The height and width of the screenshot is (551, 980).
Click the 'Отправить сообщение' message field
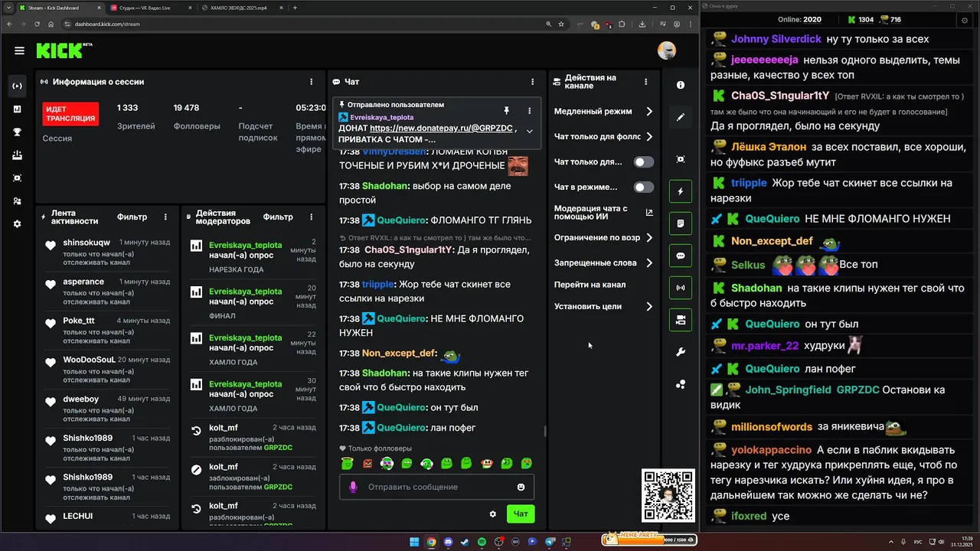coord(436,487)
